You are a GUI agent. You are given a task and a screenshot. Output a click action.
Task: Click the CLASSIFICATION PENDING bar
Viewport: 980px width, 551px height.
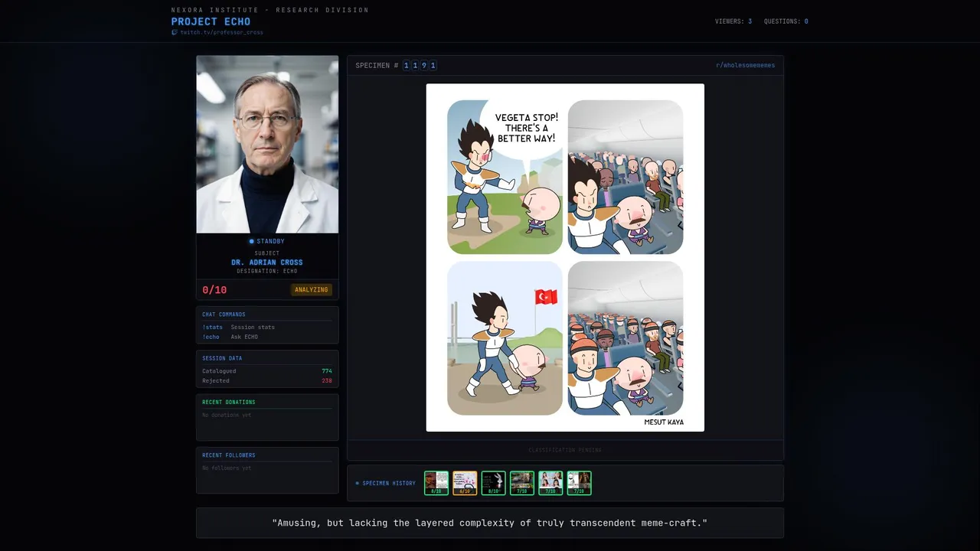point(565,450)
